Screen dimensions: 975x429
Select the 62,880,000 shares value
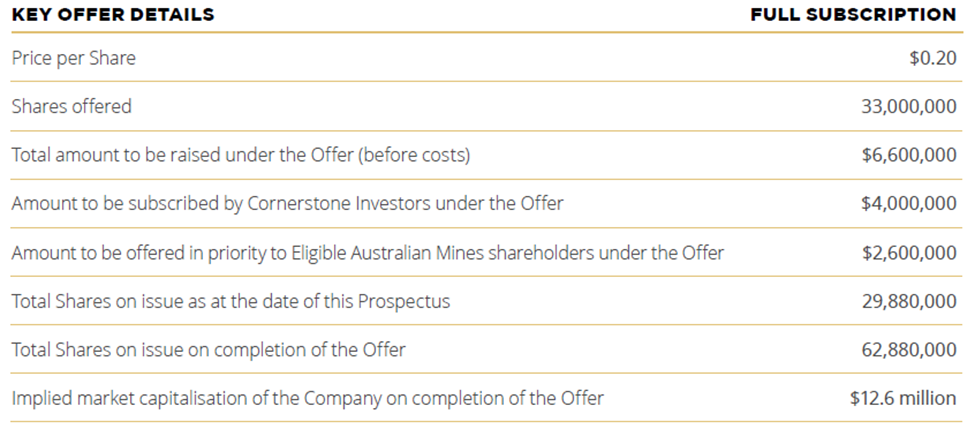(909, 350)
